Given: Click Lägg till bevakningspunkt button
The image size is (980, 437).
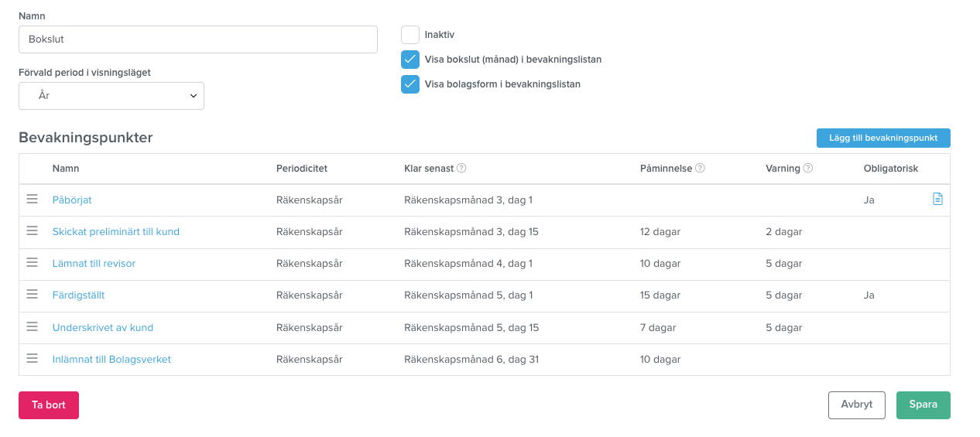Looking at the screenshot, I should click(883, 138).
